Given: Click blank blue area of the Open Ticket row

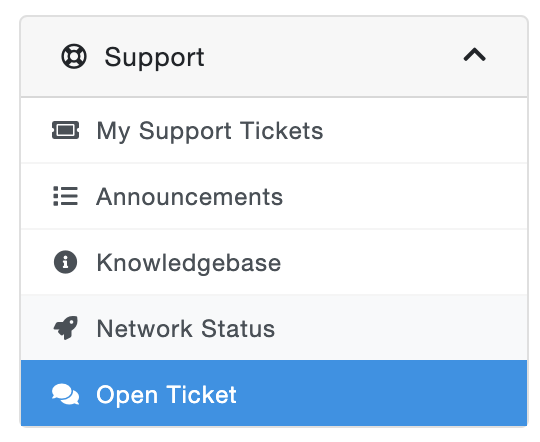Looking at the screenshot, I should [x=379, y=393].
